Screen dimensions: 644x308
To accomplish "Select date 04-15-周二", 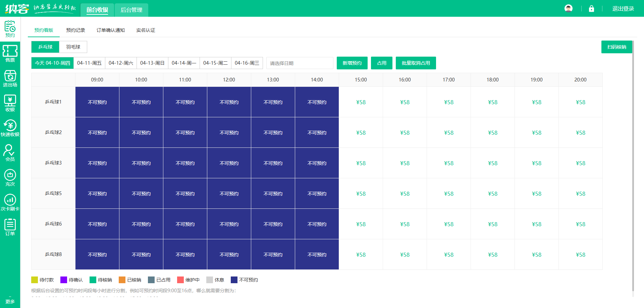I will pyautogui.click(x=216, y=63).
